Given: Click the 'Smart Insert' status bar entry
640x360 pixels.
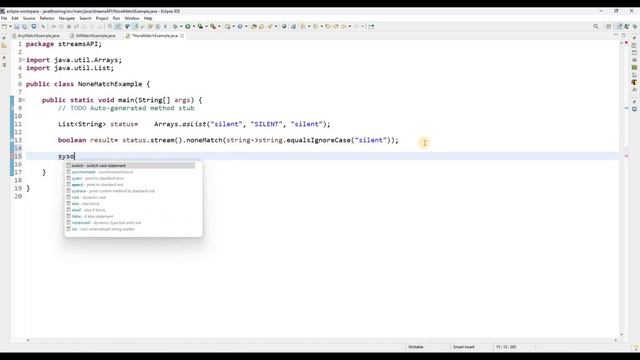Looking at the screenshot, I should tap(464, 347).
